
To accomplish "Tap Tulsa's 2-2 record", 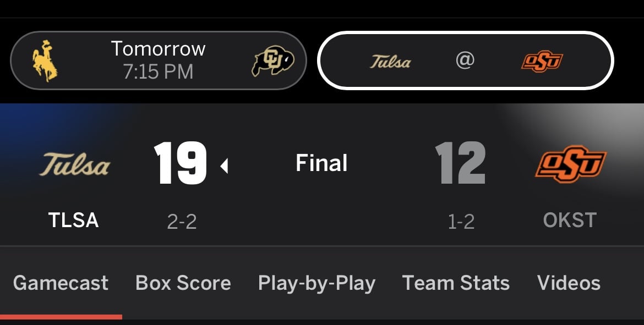I will tap(182, 222).
